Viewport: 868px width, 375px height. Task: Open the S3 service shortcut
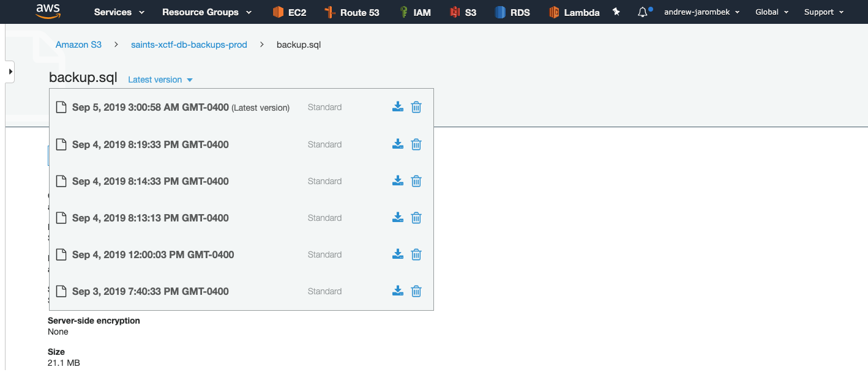463,12
